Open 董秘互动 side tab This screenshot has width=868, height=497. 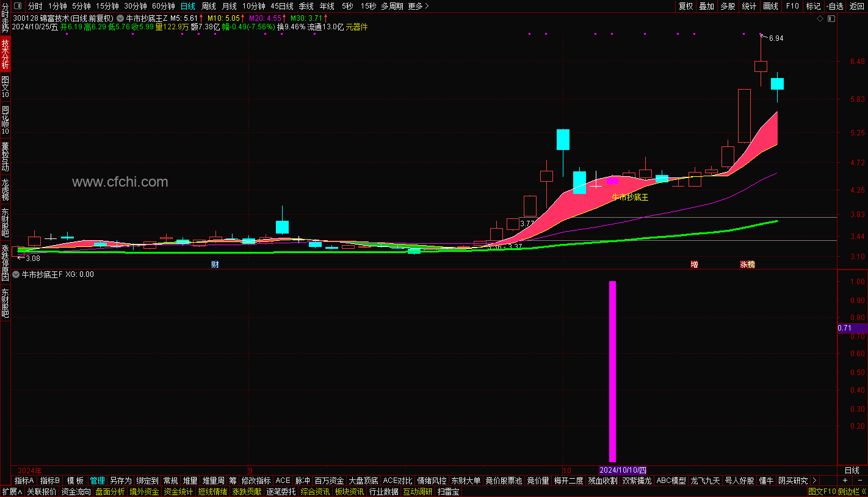point(5,157)
